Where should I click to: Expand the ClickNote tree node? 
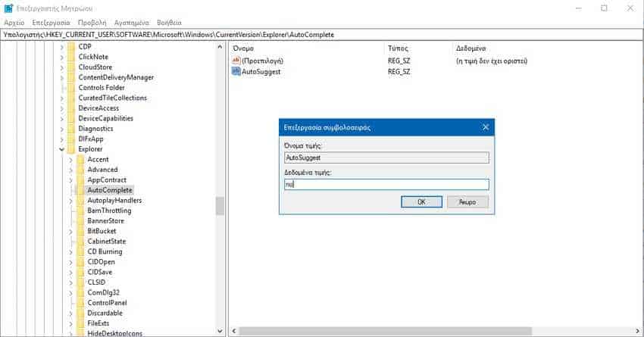point(61,57)
